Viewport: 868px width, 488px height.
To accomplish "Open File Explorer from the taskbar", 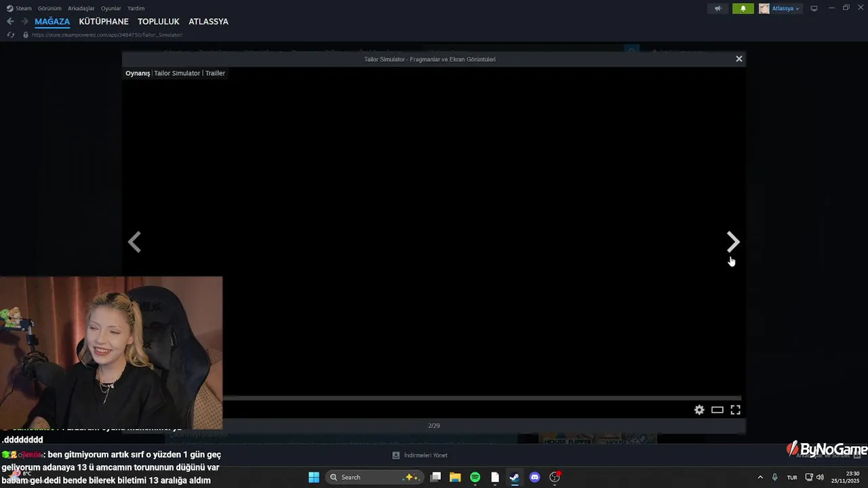I will click(455, 477).
